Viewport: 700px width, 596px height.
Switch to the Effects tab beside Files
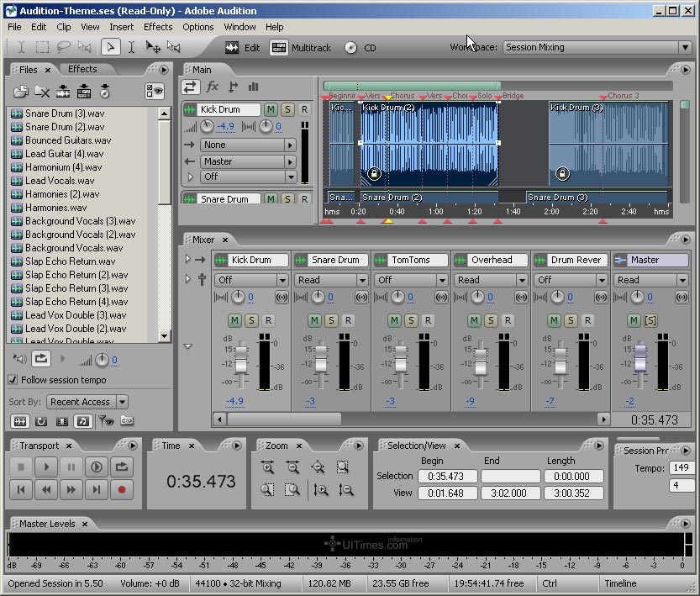[x=82, y=69]
